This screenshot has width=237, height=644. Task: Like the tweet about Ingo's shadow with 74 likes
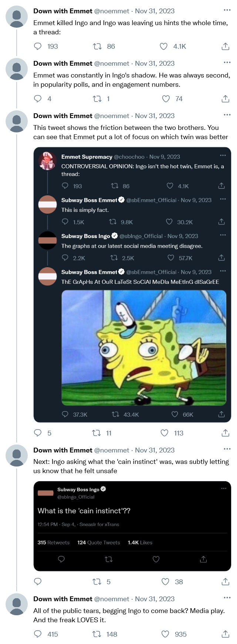point(166,99)
